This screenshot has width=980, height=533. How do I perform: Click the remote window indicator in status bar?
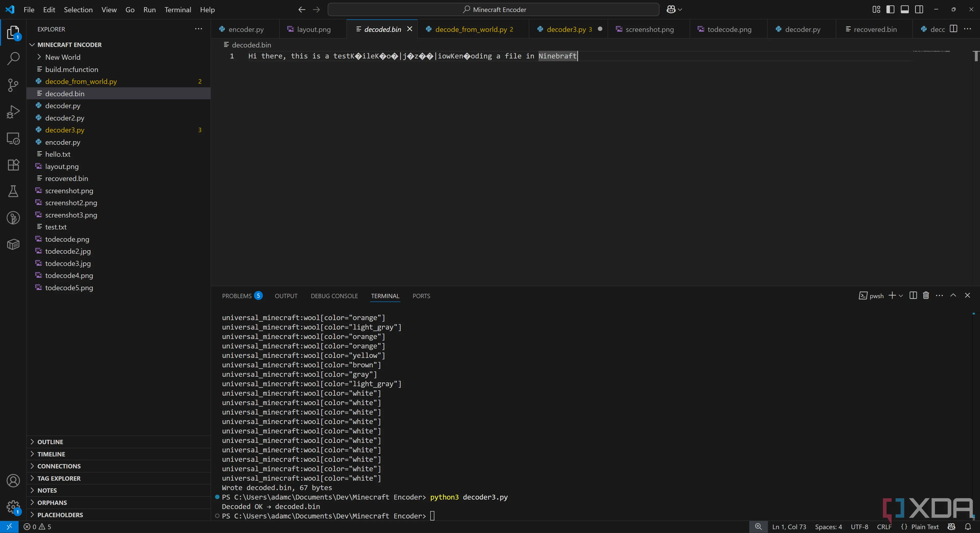tap(9, 527)
